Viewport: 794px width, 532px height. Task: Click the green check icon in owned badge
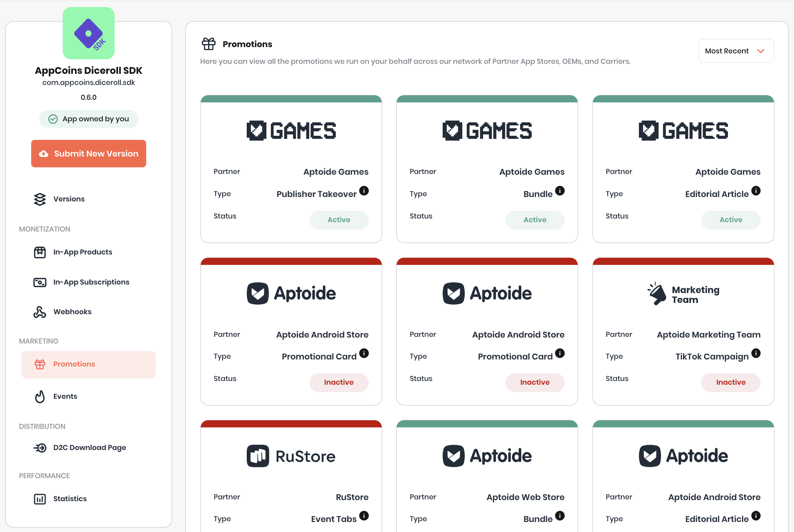pyautogui.click(x=53, y=119)
